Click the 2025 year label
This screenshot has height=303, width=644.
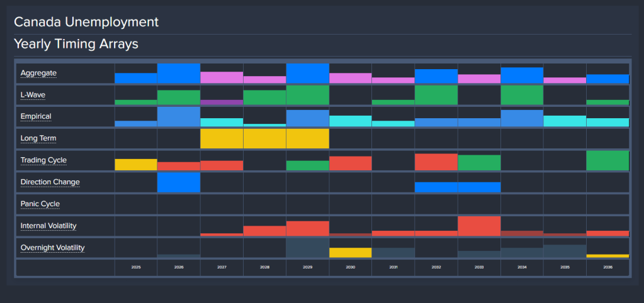pyautogui.click(x=136, y=267)
